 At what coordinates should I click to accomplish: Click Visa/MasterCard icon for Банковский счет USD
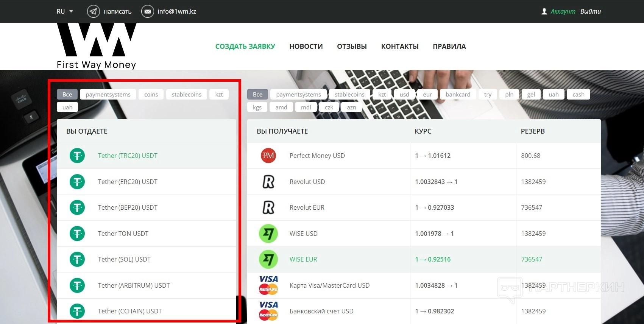(x=268, y=311)
